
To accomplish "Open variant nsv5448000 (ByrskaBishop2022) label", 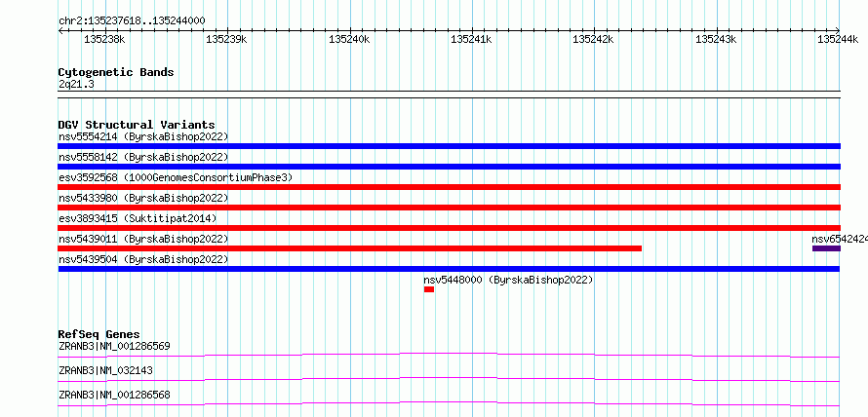I will (508, 280).
